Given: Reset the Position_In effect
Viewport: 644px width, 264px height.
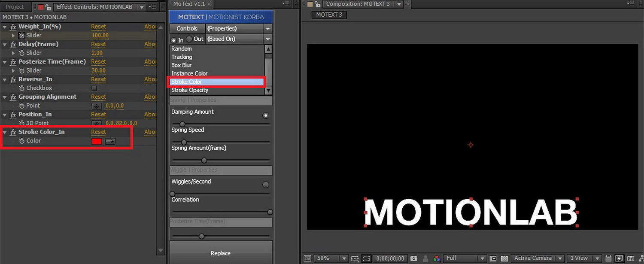Looking at the screenshot, I should tap(98, 115).
